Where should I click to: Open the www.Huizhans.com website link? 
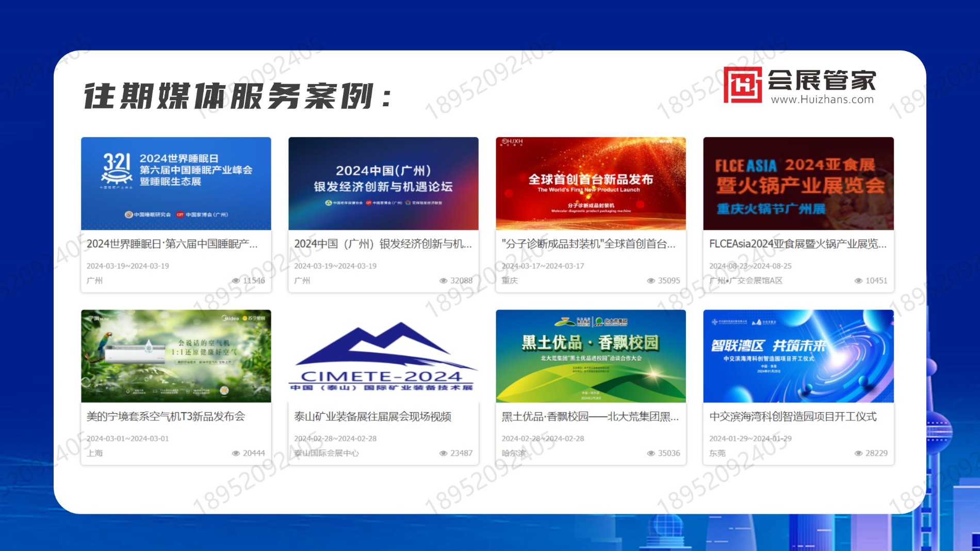coord(822,100)
